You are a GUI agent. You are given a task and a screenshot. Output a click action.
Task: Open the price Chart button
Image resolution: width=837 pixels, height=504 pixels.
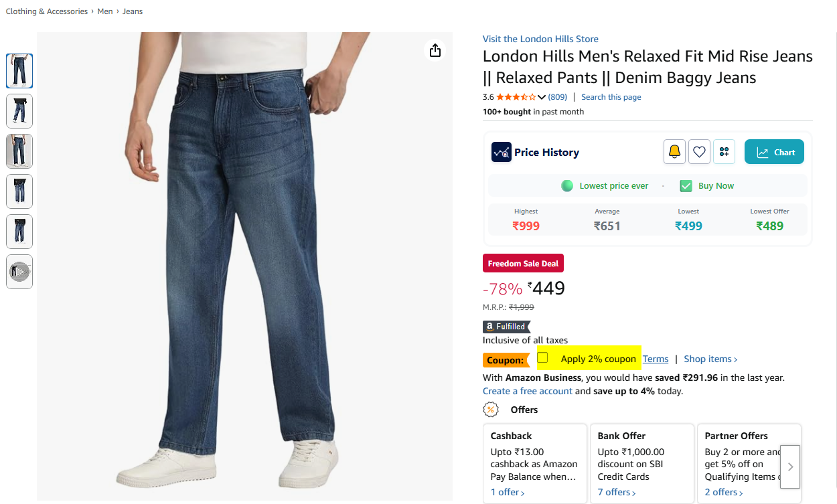point(774,152)
